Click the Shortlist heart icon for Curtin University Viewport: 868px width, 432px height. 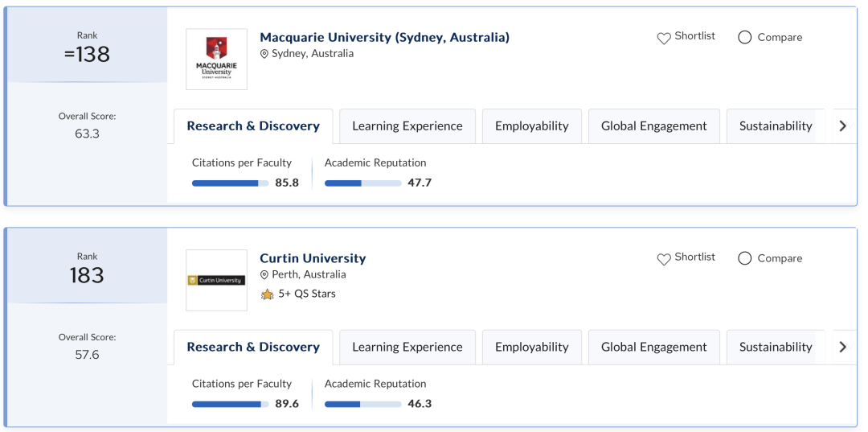pos(664,259)
